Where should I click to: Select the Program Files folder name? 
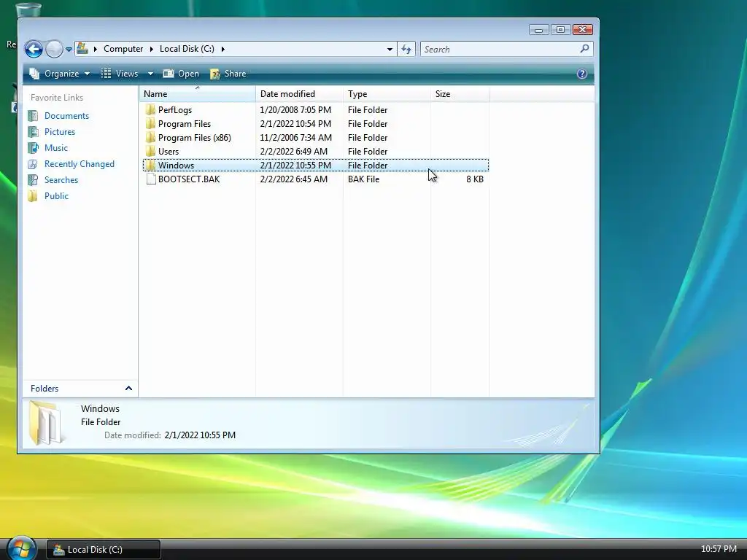185,124
